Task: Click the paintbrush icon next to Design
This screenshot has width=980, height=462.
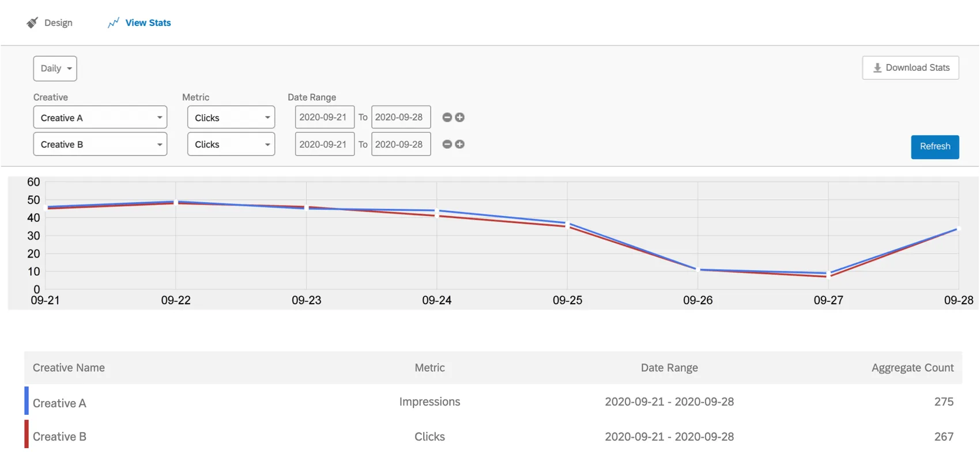Action: coord(32,22)
